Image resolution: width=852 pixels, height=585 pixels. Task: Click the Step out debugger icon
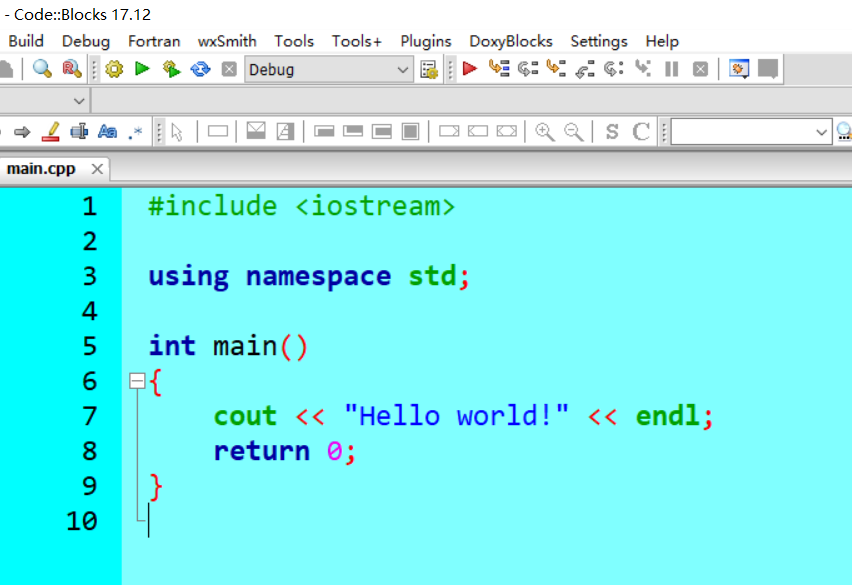coord(585,70)
